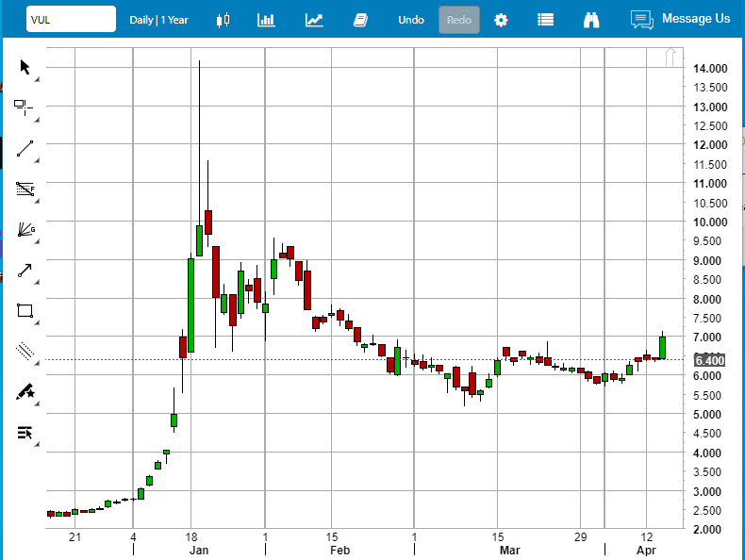Viewport: 745px width, 560px height.
Task: Open the bar chart indicators icon
Action: click(x=266, y=20)
